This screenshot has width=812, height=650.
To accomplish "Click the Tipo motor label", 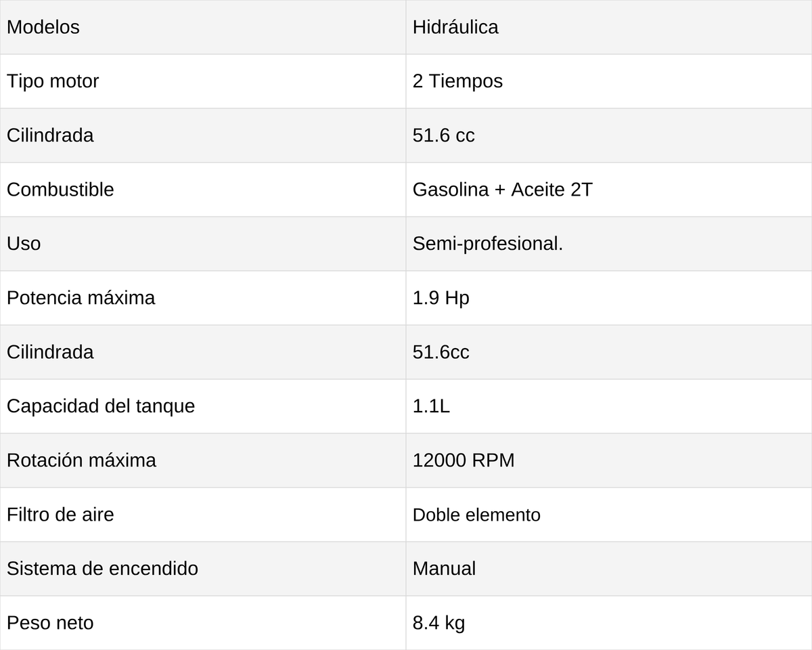I will tap(53, 81).
